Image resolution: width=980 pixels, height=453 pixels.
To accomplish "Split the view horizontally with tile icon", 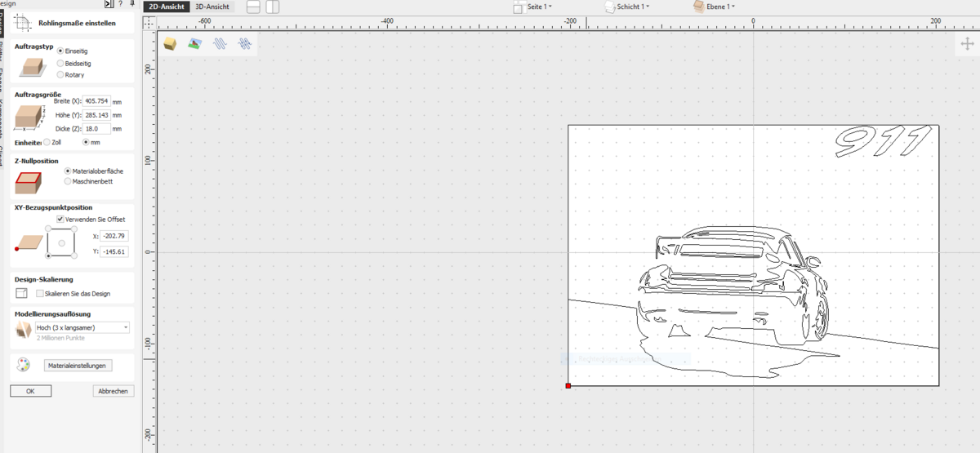I will coord(253,7).
